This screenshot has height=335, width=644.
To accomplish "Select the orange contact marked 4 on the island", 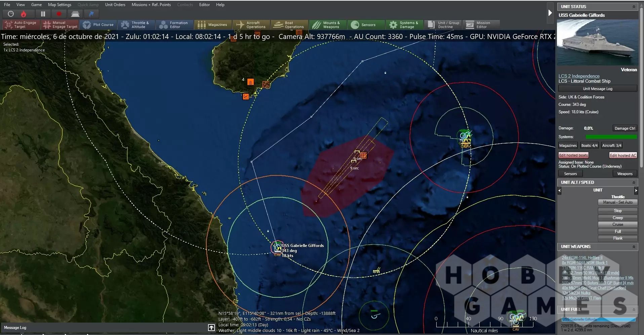I will pyautogui.click(x=250, y=82).
